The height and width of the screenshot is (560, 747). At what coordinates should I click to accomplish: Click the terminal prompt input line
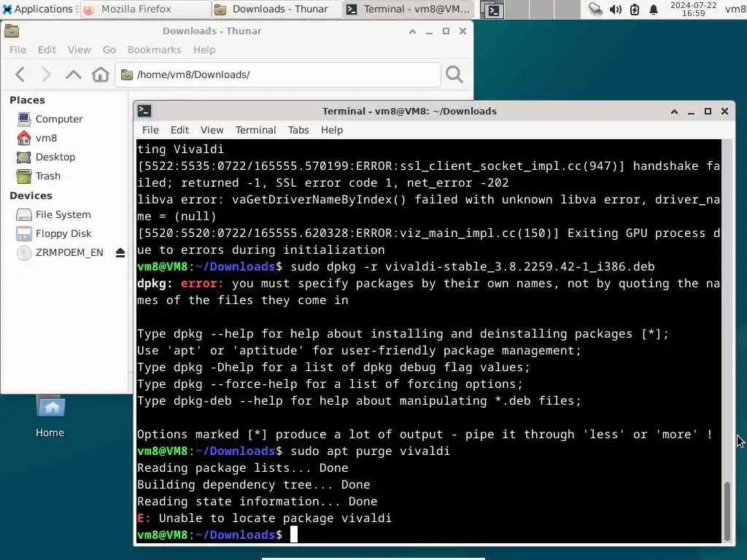click(x=429, y=534)
